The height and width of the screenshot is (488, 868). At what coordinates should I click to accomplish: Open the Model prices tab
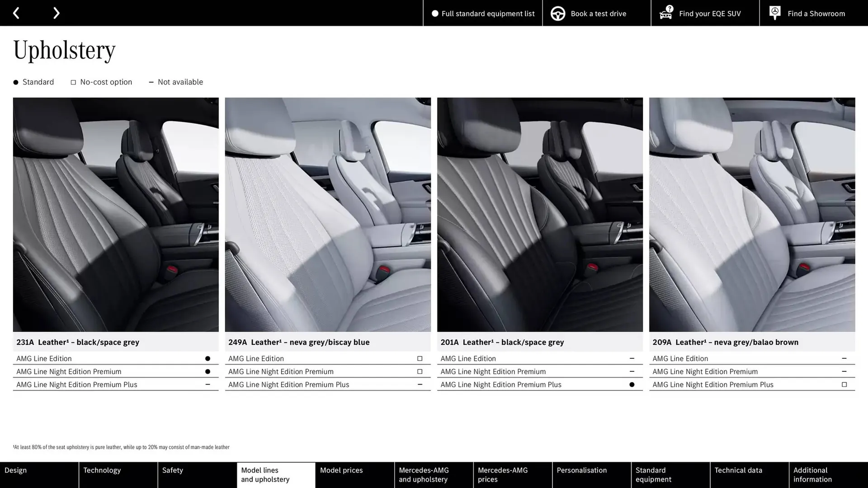[x=355, y=475]
